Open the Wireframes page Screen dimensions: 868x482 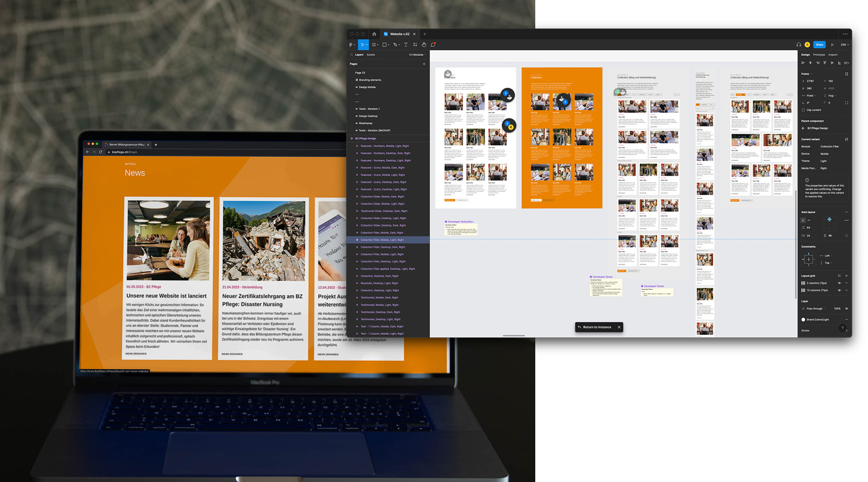tap(365, 123)
